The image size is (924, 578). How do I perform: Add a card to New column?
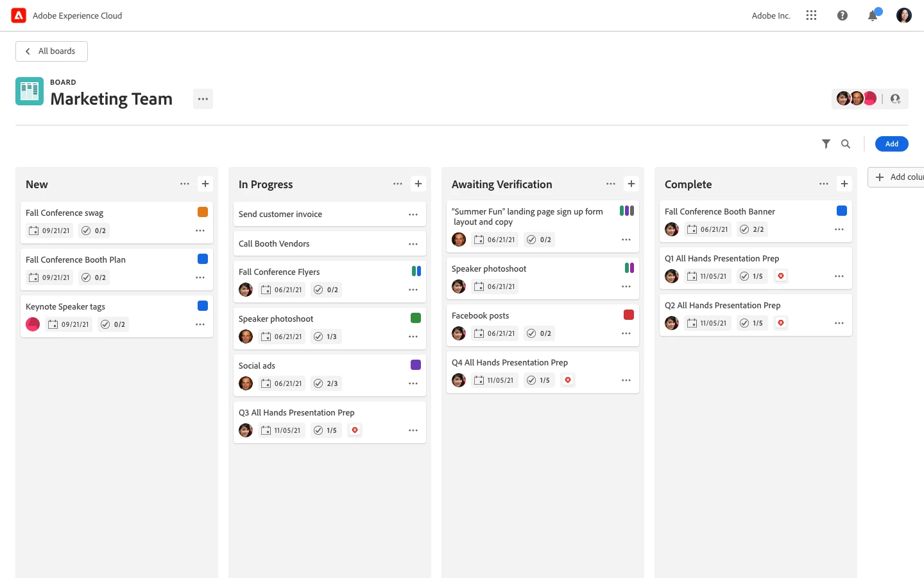point(205,184)
